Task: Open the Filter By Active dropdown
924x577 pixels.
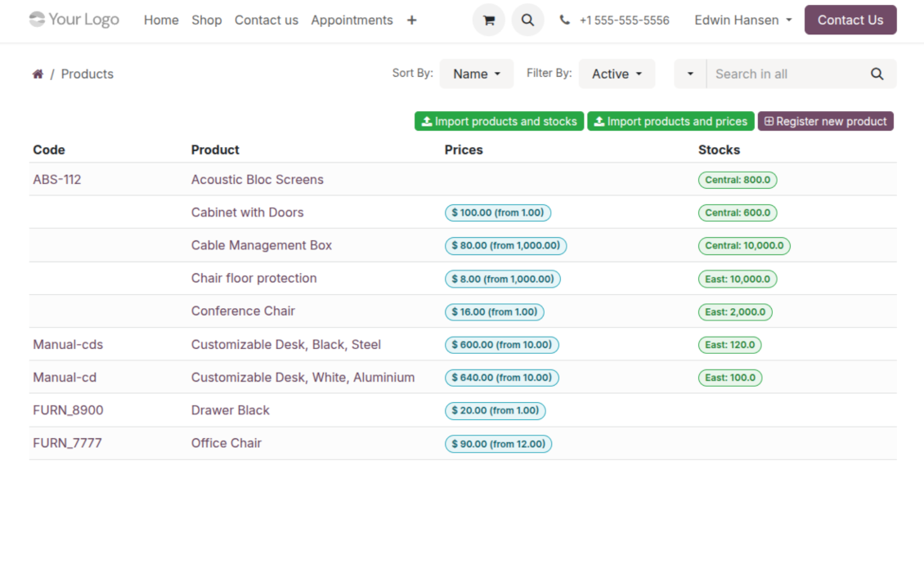Action: pyautogui.click(x=617, y=74)
